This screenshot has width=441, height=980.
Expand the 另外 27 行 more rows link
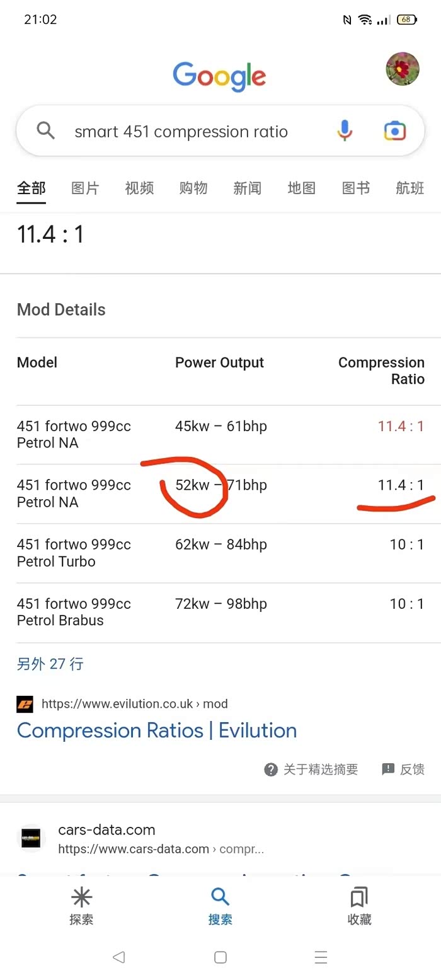click(x=50, y=664)
